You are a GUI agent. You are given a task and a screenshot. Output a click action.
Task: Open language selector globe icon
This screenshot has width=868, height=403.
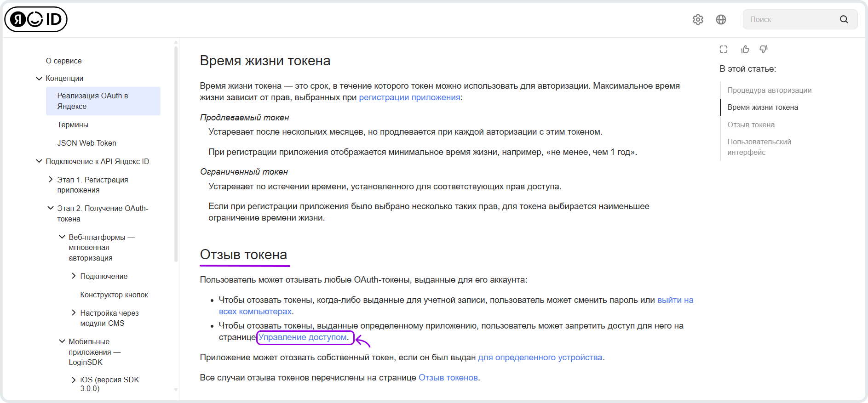coord(721,19)
